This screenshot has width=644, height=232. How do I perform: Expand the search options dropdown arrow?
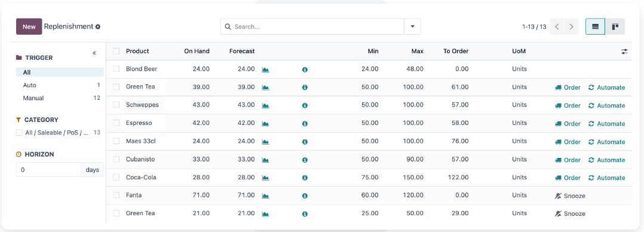412,27
